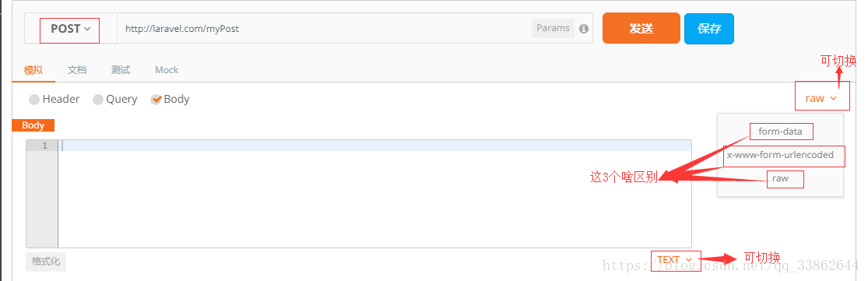Click the blue 保存 save button
The height and width of the screenshot is (281, 868).
[709, 28]
